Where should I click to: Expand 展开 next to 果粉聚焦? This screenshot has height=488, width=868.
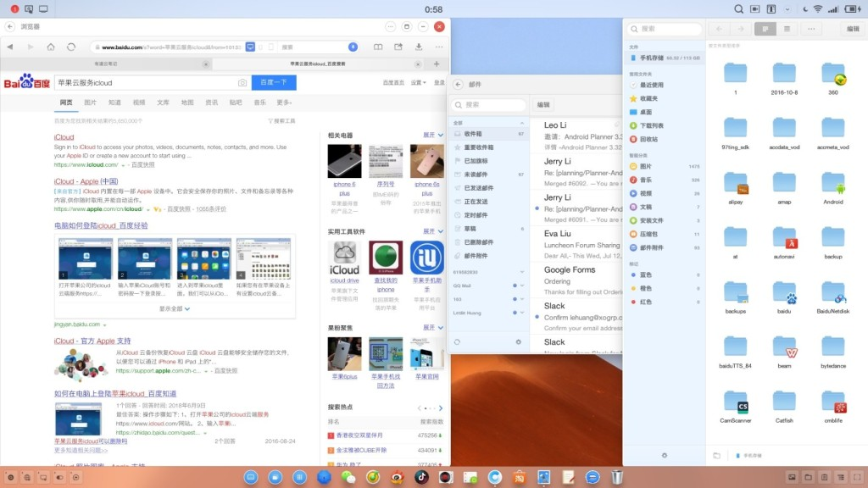433,328
